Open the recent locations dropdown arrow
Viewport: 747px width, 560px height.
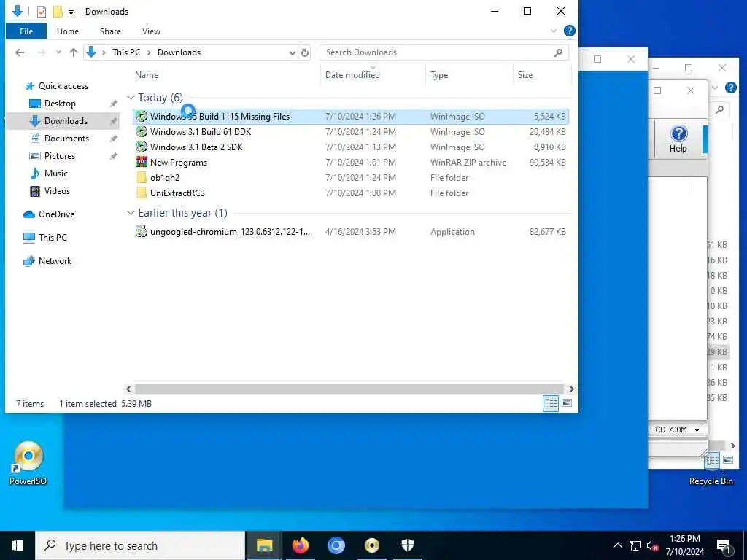coord(58,52)
